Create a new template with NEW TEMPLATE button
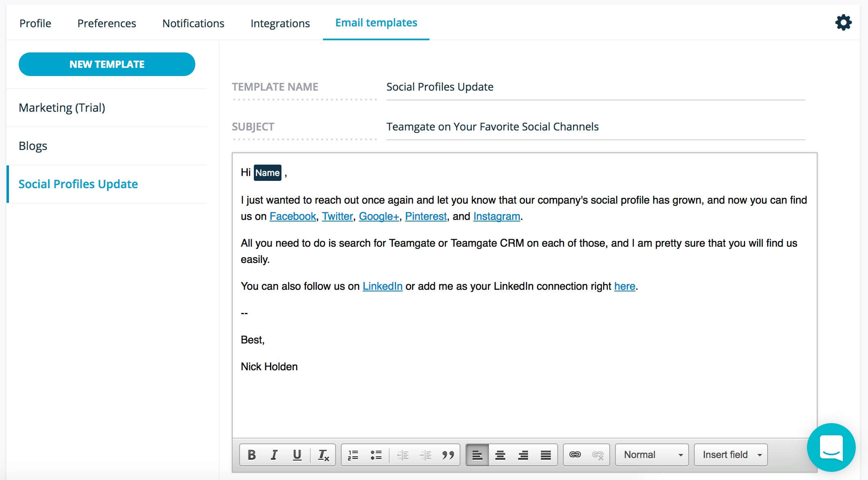Screen dimensions: 868x480 (x=107, y=64)
